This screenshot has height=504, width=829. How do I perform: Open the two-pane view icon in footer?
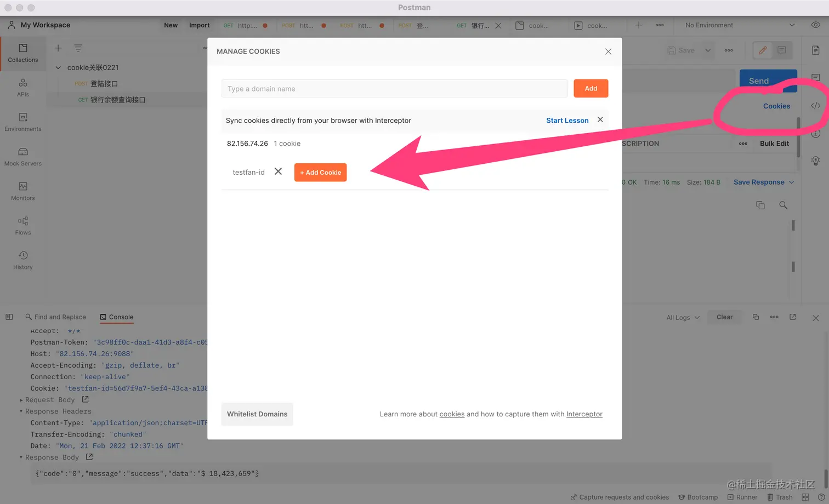tap(805, 497)
